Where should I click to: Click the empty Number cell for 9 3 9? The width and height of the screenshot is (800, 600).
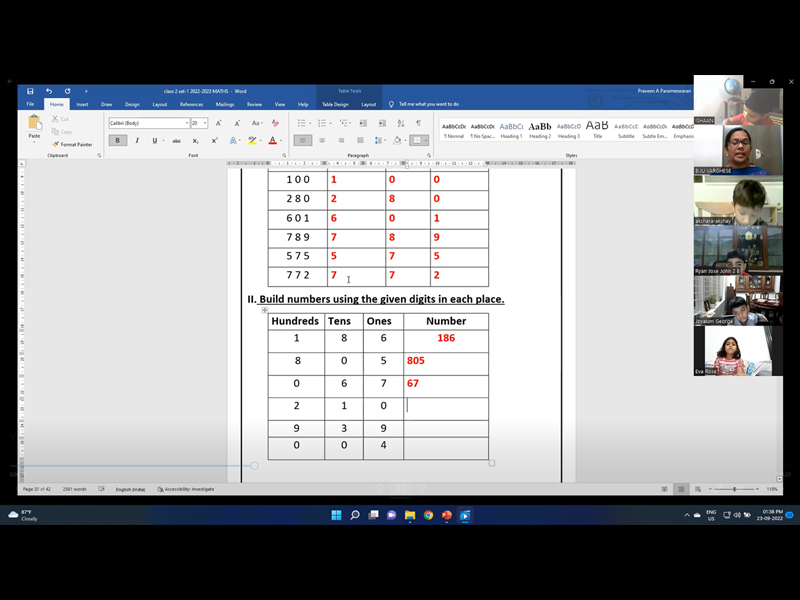(446, 428)
